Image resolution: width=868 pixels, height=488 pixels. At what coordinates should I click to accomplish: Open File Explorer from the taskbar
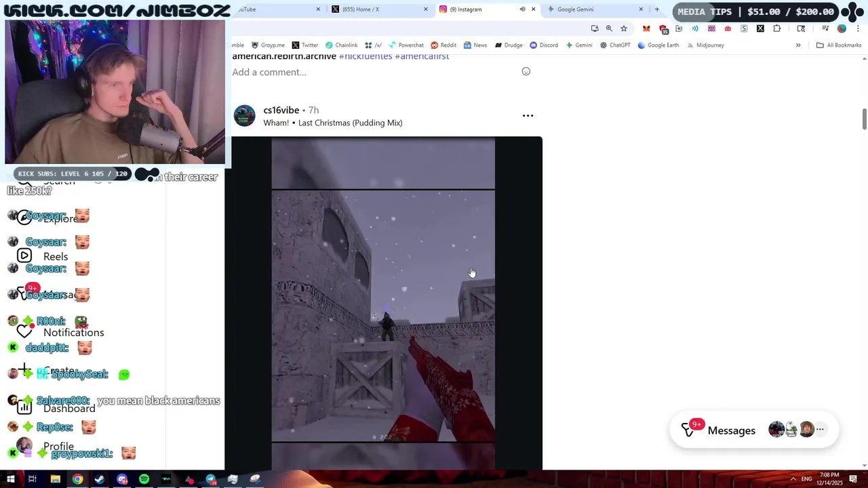point(55,479)
